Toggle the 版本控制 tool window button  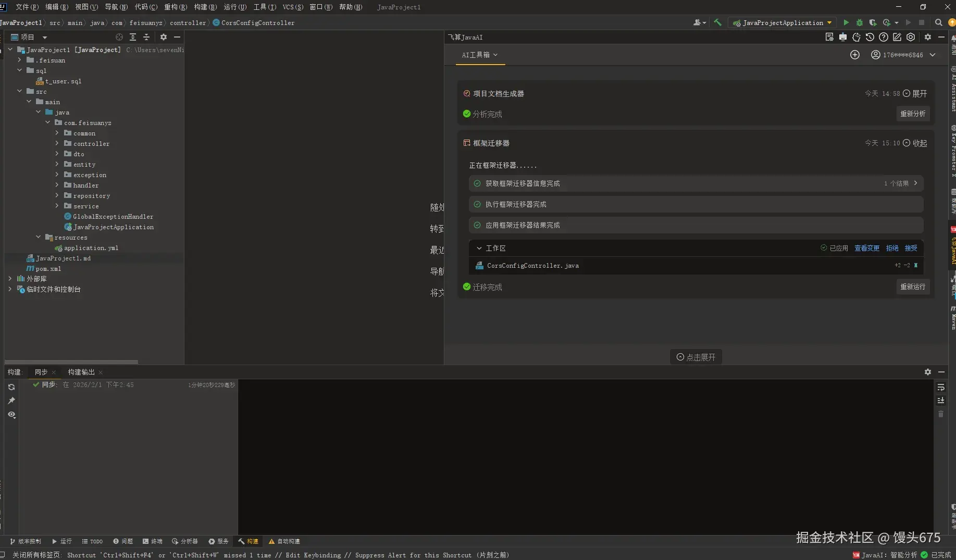coord(25,541)
